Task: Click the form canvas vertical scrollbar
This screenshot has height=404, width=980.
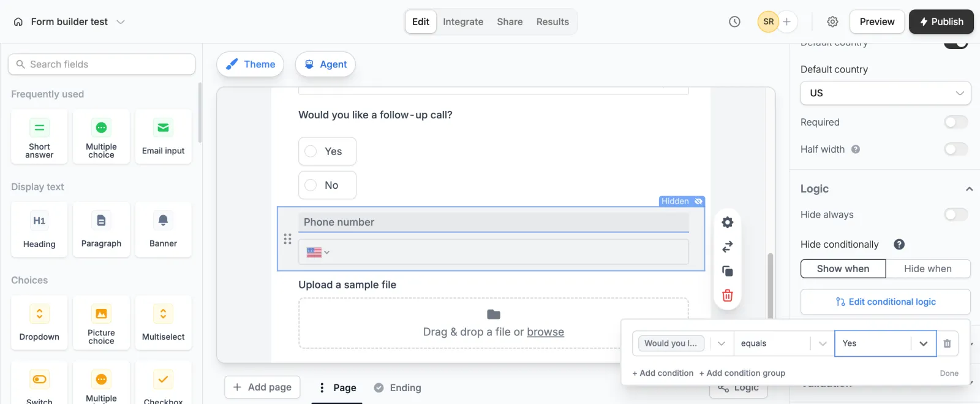Action: 771,285
